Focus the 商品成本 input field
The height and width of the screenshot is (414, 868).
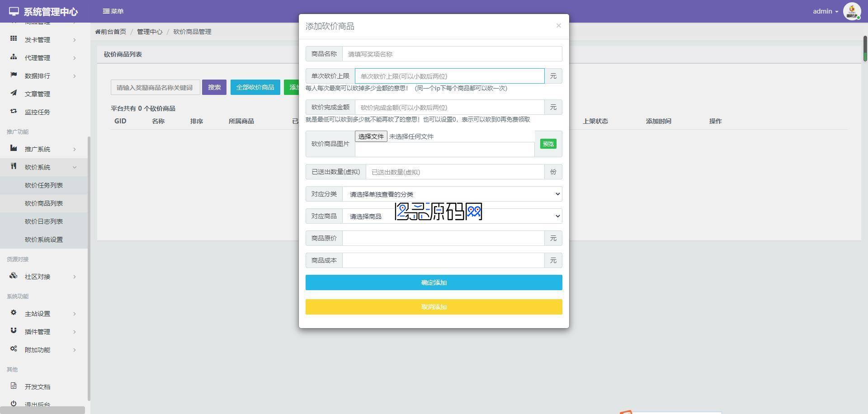[x=443, y=260]
